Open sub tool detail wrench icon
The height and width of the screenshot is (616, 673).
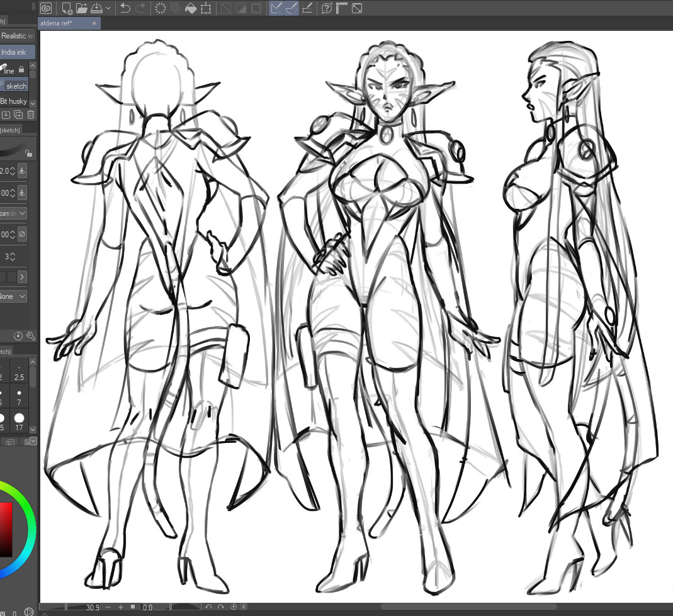click(30, 336)
